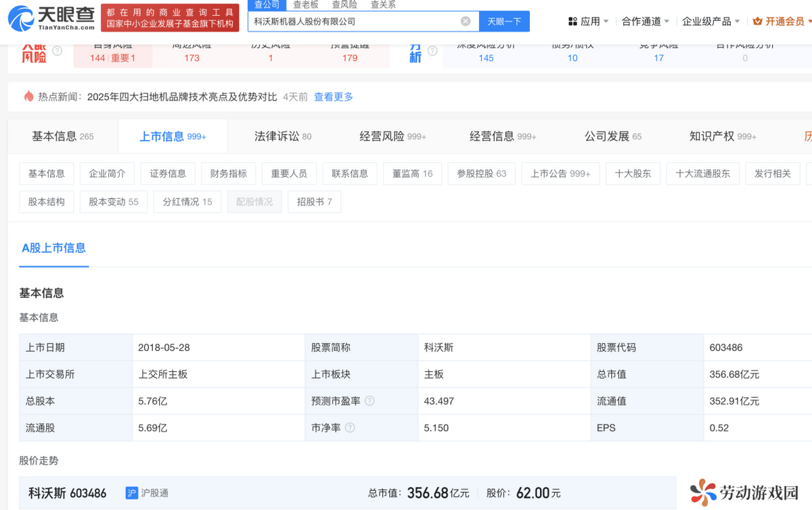
Task: Open the hot news headline about 扫地机
Action: click(x=182, y=97)
